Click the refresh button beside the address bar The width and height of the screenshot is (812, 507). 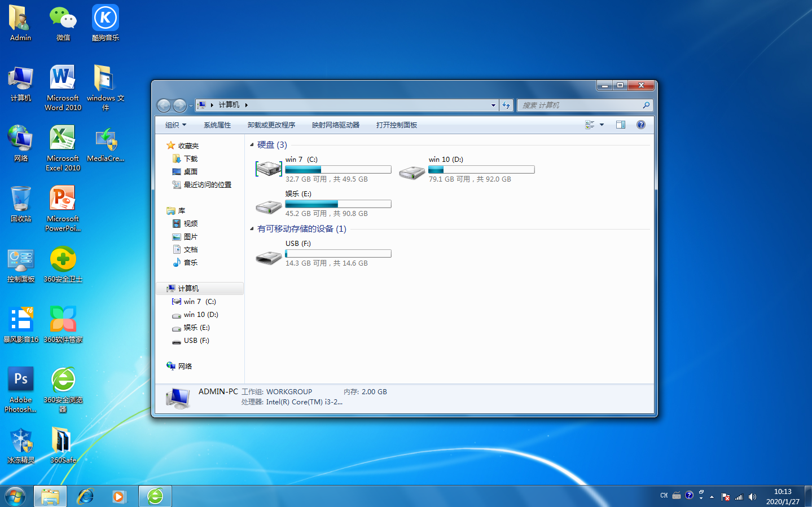[x=506, y=105]
